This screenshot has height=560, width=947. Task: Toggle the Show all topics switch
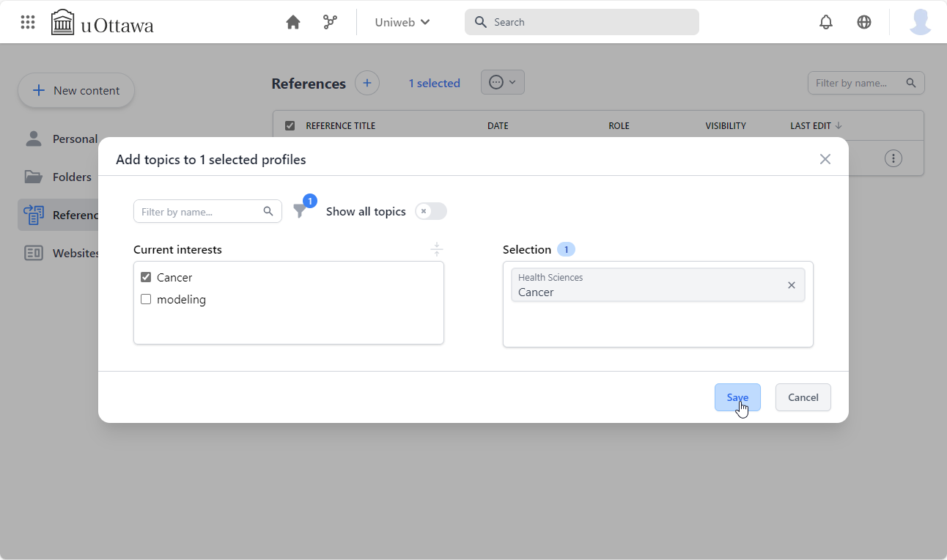point(430,211)
